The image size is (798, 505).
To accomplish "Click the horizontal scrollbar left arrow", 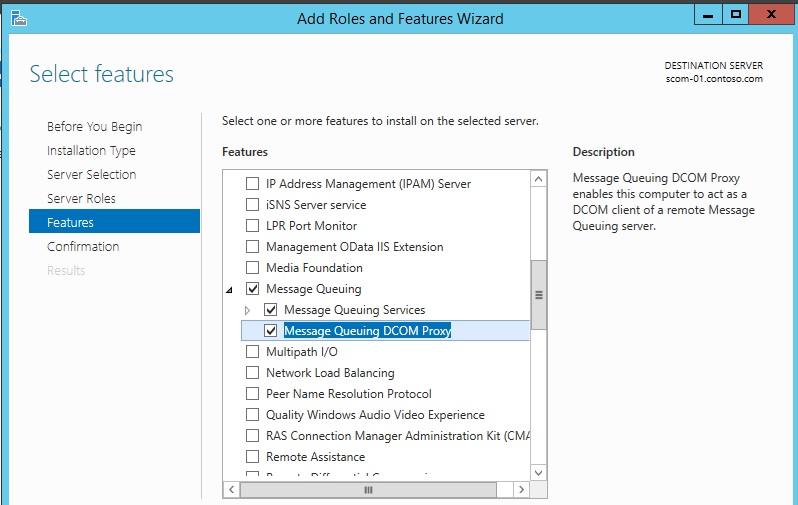I will (230, 490).
